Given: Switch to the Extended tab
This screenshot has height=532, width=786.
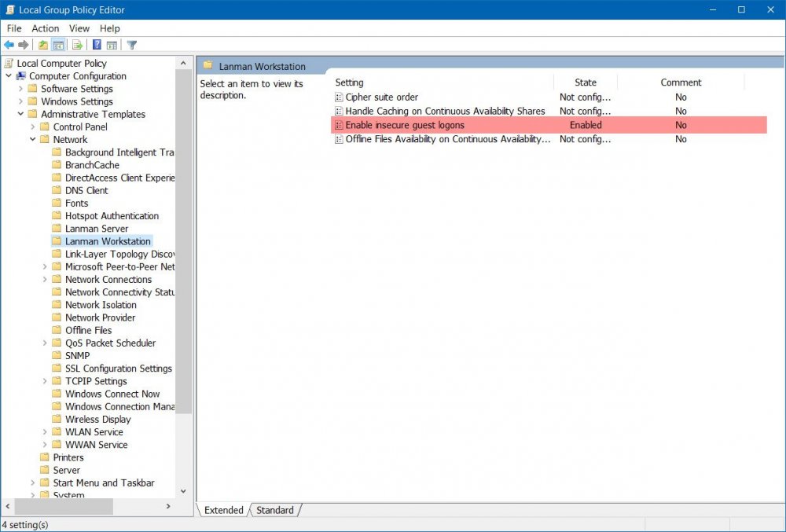Looking at the screenshot, I should pos(223,510).
